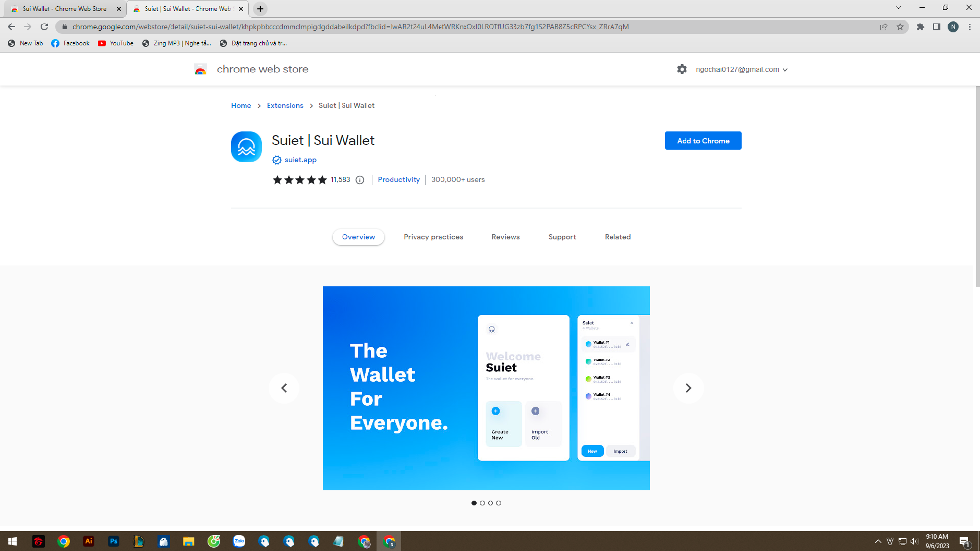Go to the Home breadcrumb link
Screen dimensions: 980x551
coord(241,105)
